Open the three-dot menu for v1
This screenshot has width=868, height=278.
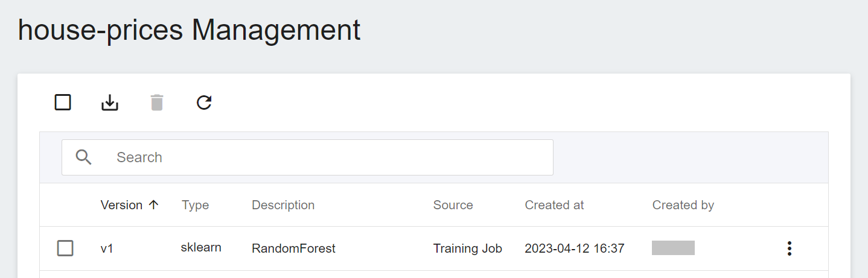[x=789, y=248]
